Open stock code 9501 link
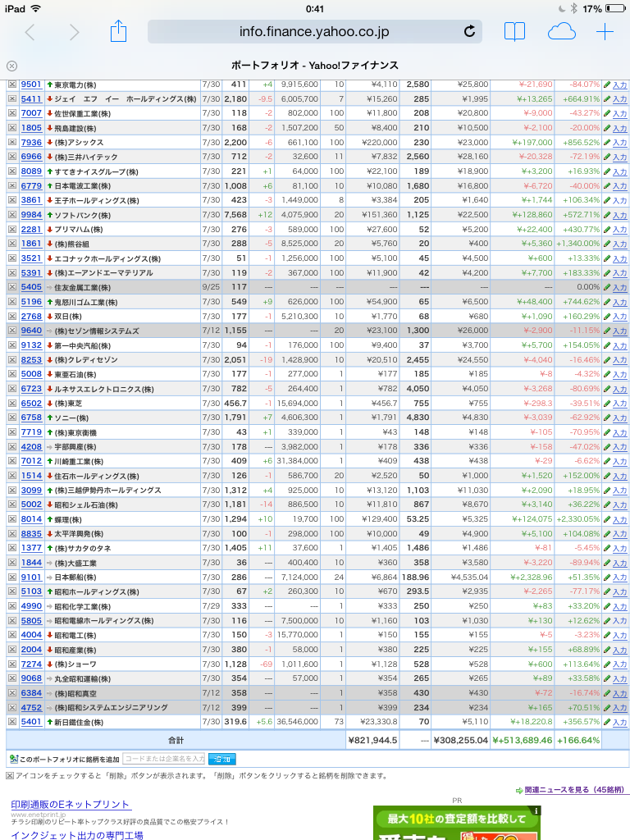 tap(31, 84)
